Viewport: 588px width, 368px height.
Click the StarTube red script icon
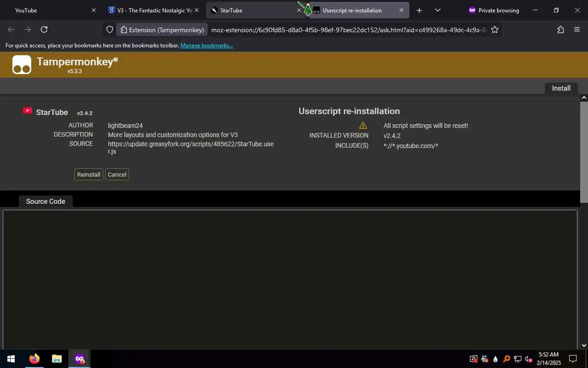coord(28,110)
